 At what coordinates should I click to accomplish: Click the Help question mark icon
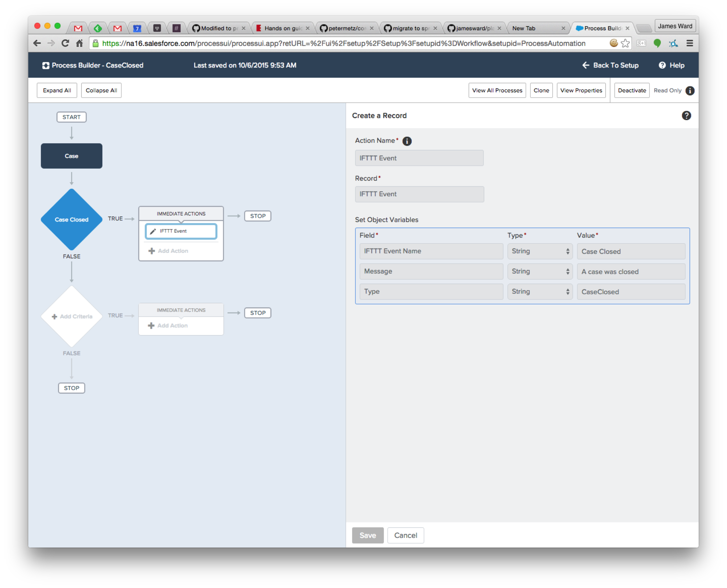pyautogui.click(x=662, y=65)
